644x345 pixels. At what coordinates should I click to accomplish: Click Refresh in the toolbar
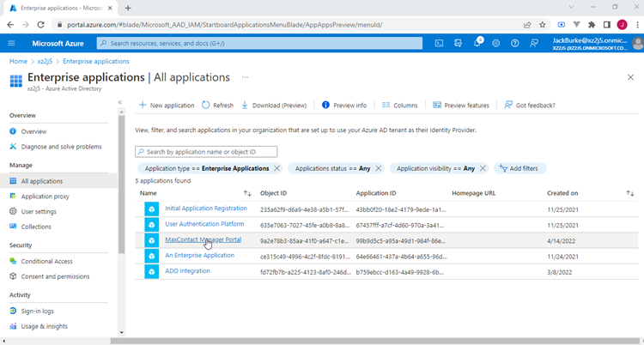tap(217, 106)
